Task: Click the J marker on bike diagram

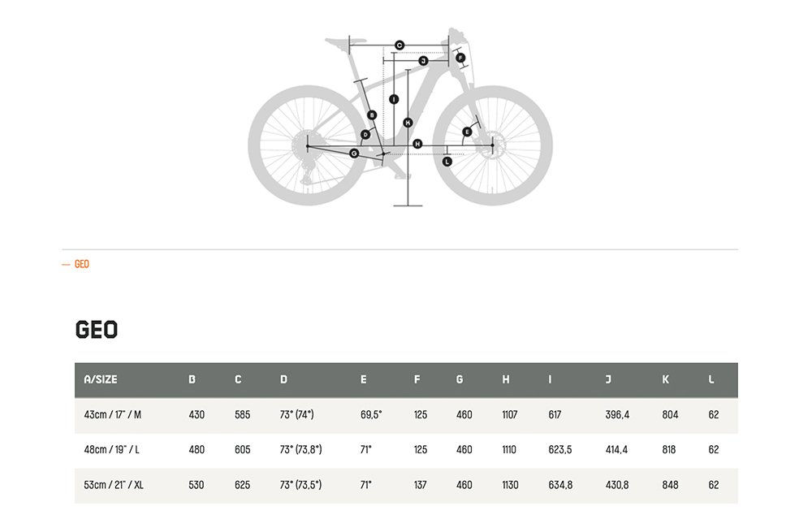Action: (423, 61)
